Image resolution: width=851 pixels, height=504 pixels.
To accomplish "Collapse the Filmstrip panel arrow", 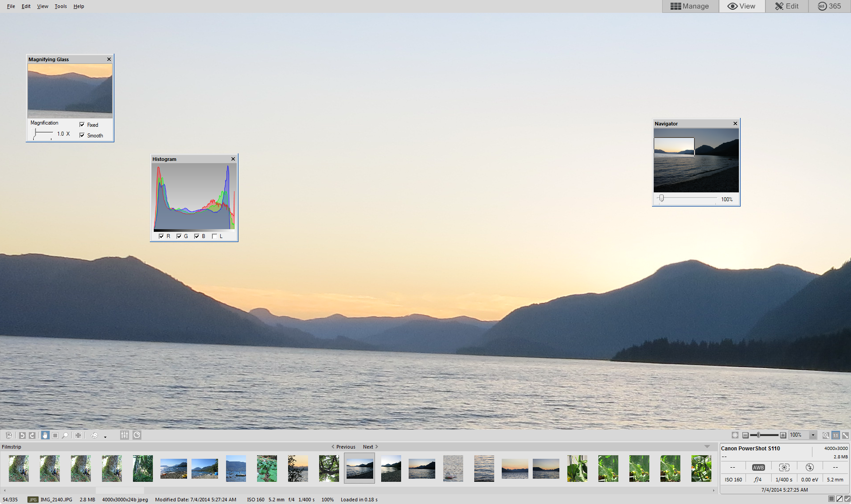I will pyautogui.click(x=707, y=447).
